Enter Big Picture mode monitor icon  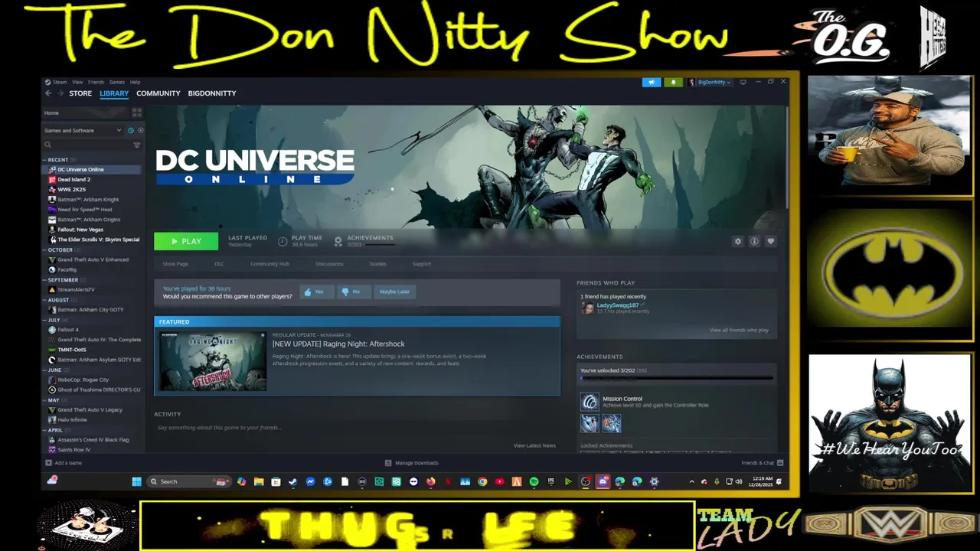743,82
